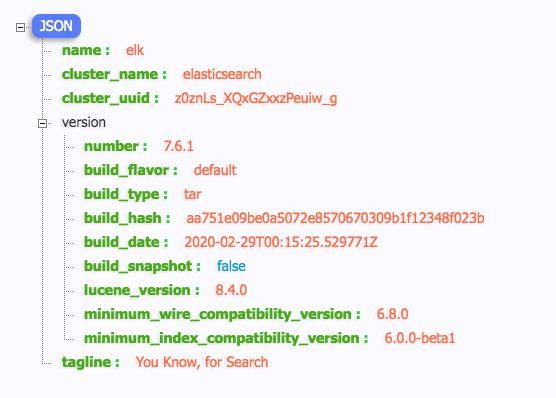Select the value 6.8.0
This screenshot has width=556, height=398.
click(x=393, y=314)
